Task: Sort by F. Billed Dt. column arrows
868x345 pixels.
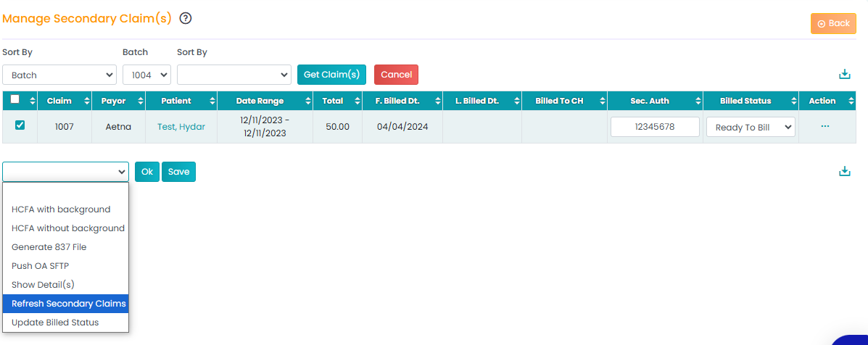Action: tap(437, 101)
